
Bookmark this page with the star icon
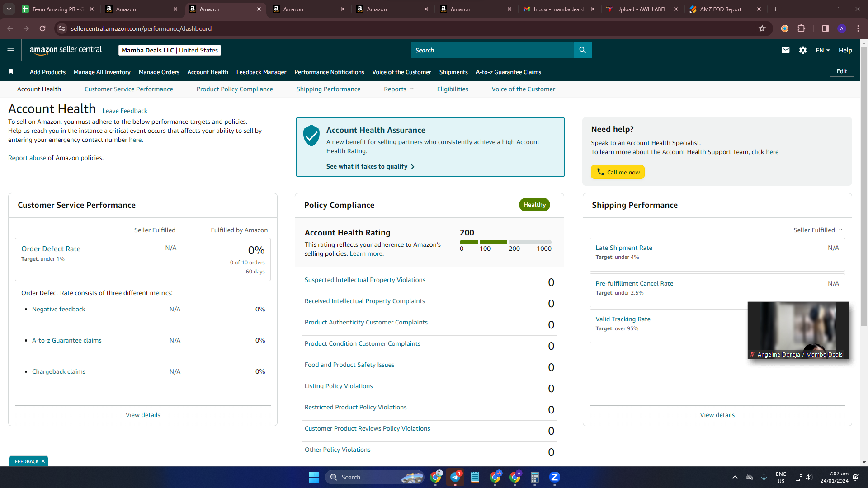[x=762, y=28]
